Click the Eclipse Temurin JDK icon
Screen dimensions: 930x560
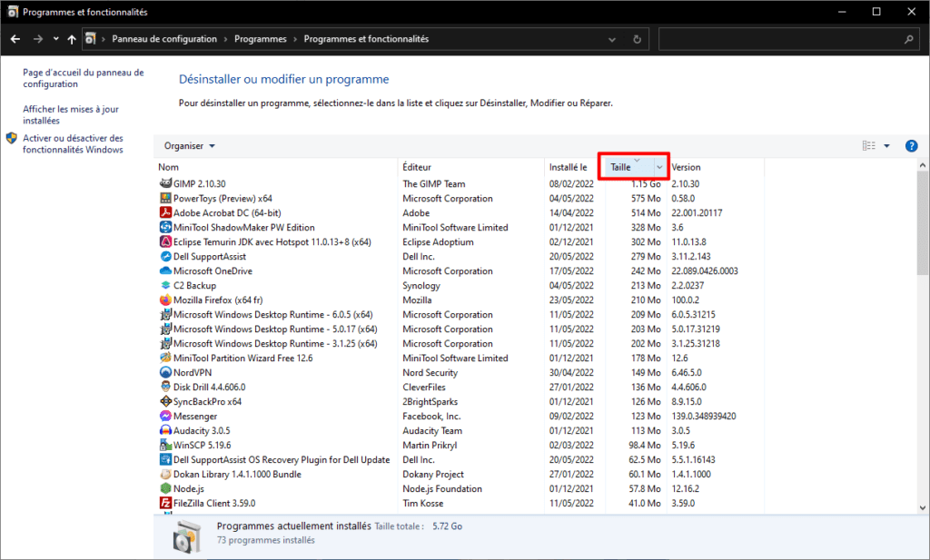coord(165,241)
